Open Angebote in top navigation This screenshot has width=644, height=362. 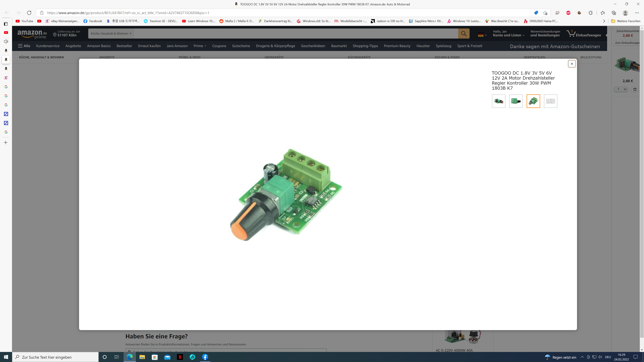(x=73, y=46)
